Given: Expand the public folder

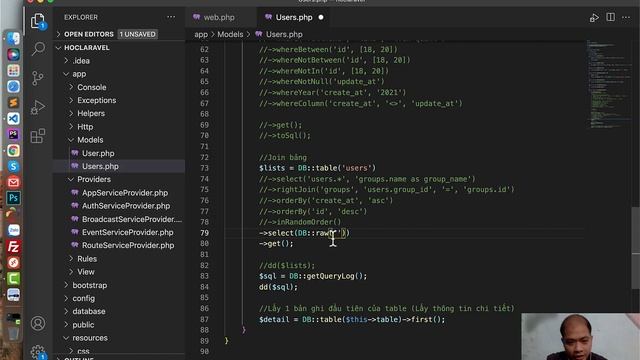Looking at the screenshot, I should (83, 325).
